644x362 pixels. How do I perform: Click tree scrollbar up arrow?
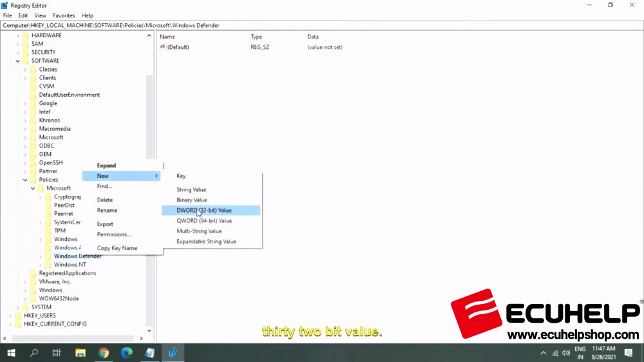click(149, 35)
